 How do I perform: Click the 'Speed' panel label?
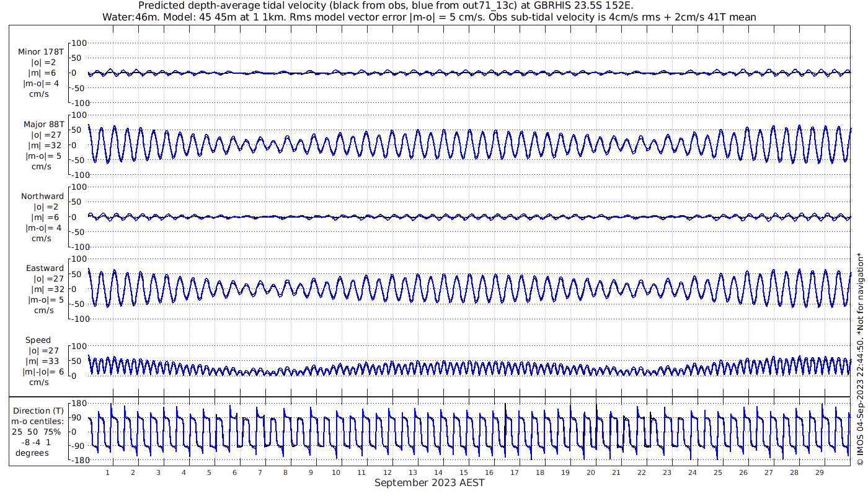coord(38,340)
